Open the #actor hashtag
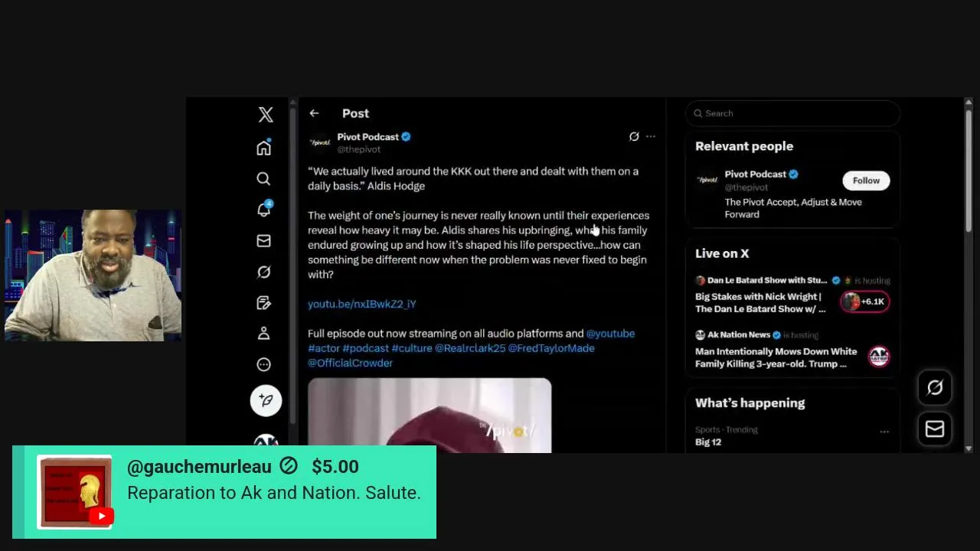The width and height of the screenshot is (980, 551). tap(324, 348)
